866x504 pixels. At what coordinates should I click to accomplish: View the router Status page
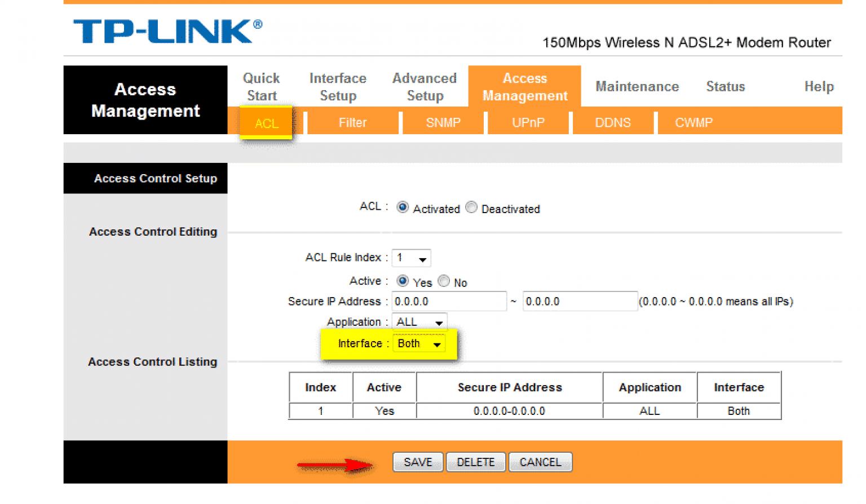click(x=725, y=86)
